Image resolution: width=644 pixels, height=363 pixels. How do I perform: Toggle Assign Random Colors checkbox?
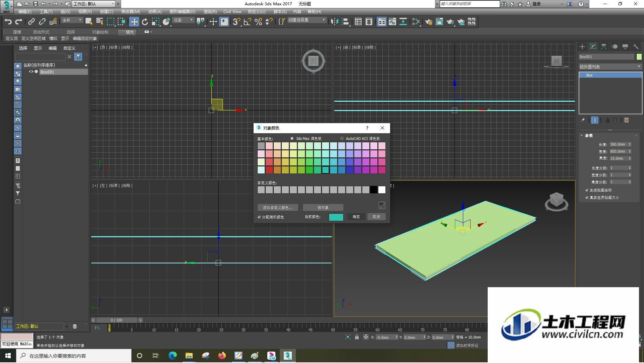point(259,217)
